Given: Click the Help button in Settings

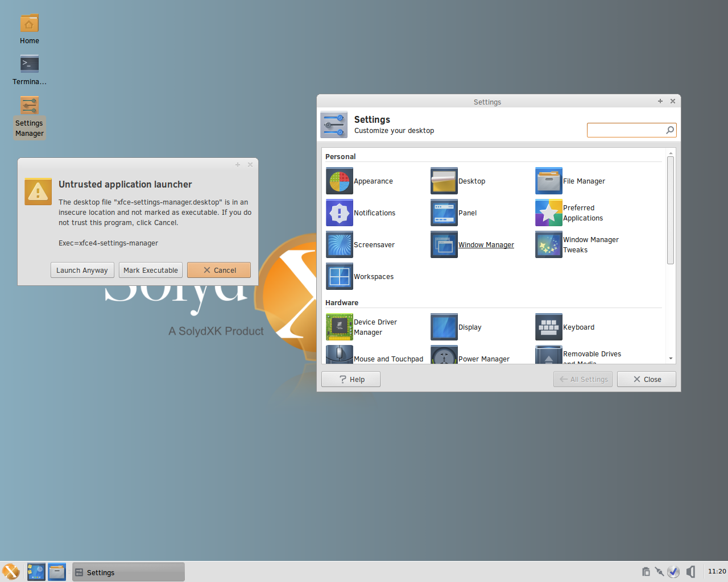Looking at the screenshot, I should [x=351, y=379].
